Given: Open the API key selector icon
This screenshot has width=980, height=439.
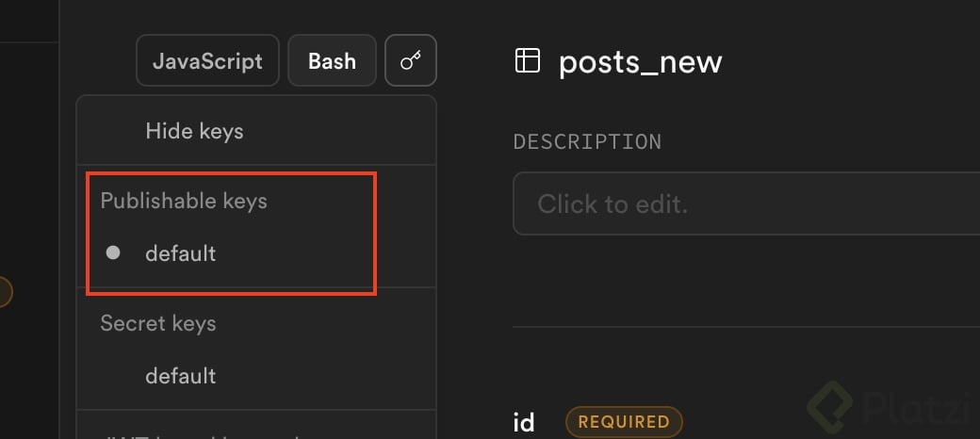Looking at the screenshot, I should tap(411, 61).
